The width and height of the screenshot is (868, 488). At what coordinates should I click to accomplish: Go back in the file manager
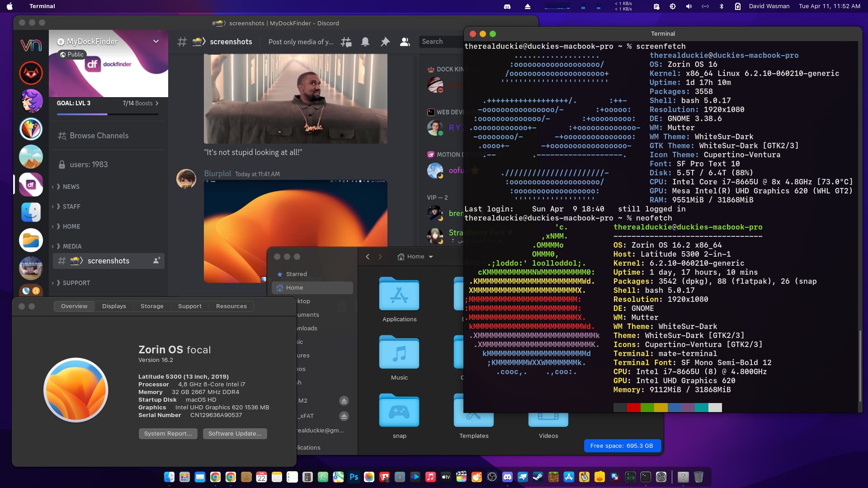(368, 257)
